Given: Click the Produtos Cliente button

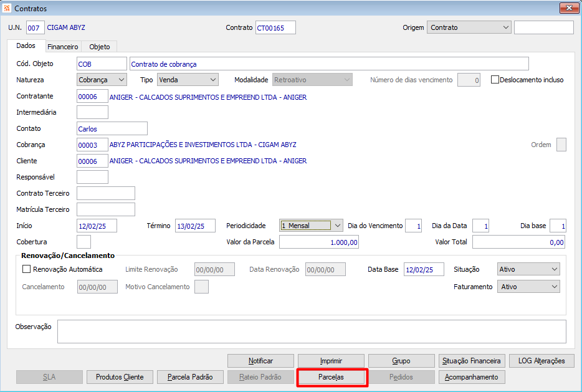Looking at the screenshot, I should [120, 377].
